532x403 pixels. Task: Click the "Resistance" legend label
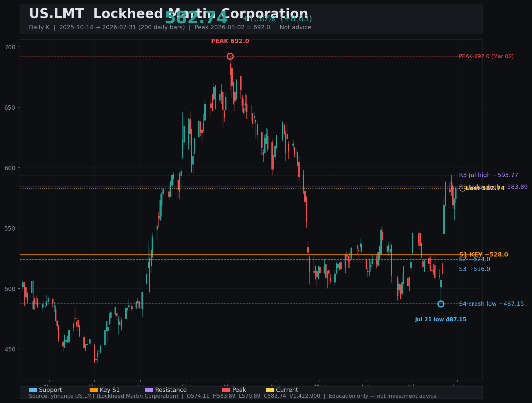pos(171,390)
